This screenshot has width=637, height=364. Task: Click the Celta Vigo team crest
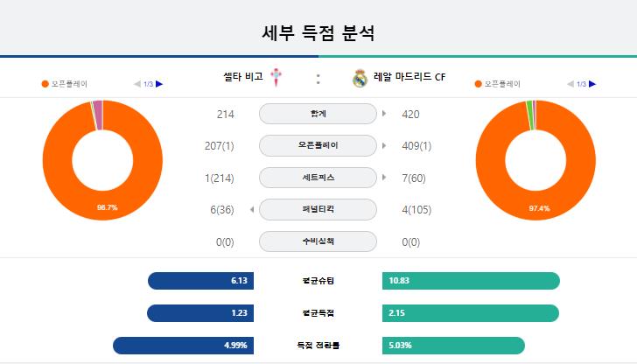click(276, 77)
